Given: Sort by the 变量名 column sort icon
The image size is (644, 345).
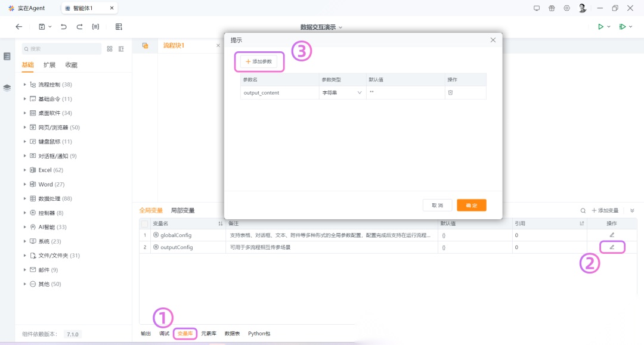Looking at the screenshot, I should pos(220,223).
